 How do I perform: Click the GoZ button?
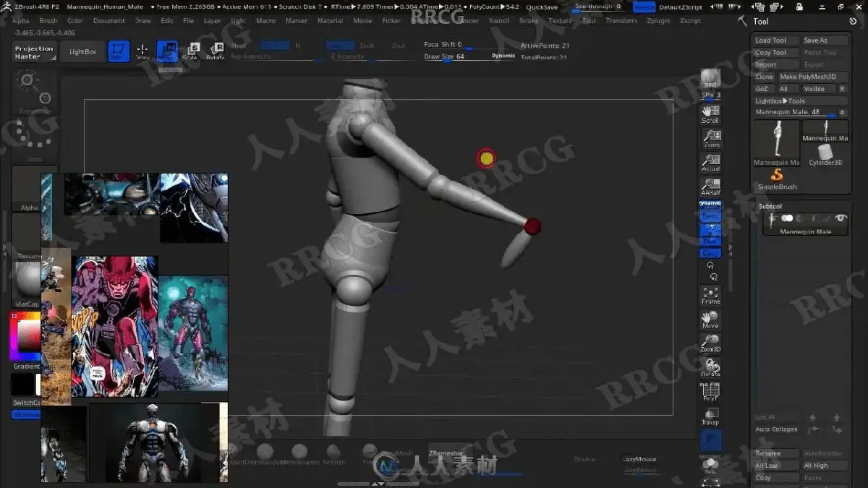[762, 89]
